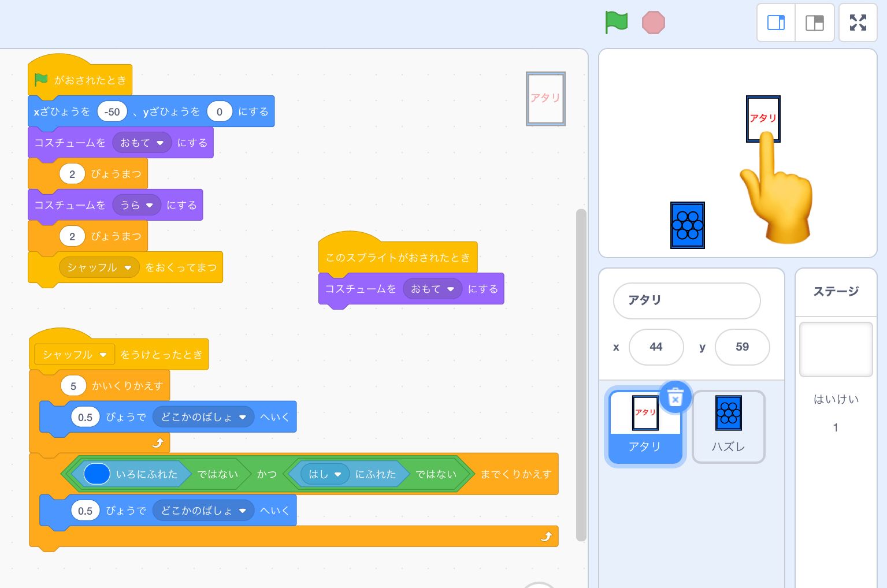This screenshot has width=887, height=588.
Task: Edit the sprite x value 44
Action: point(656,347)
